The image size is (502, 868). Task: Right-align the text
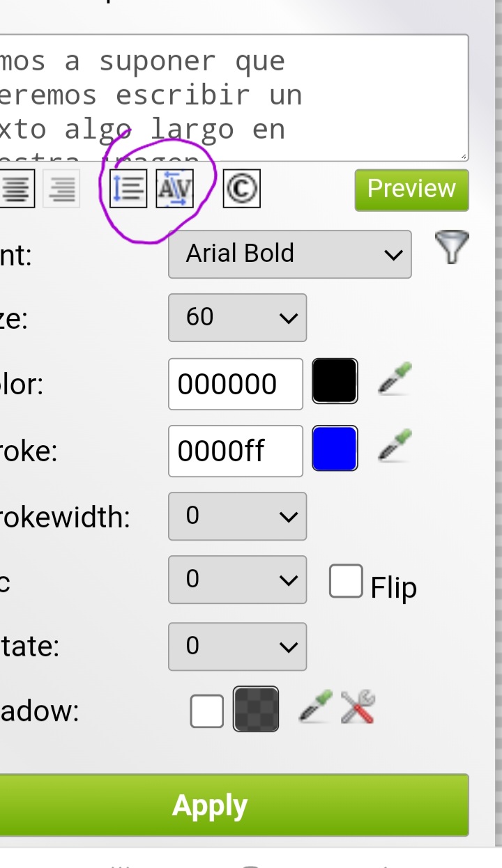[x=61, y=189]
